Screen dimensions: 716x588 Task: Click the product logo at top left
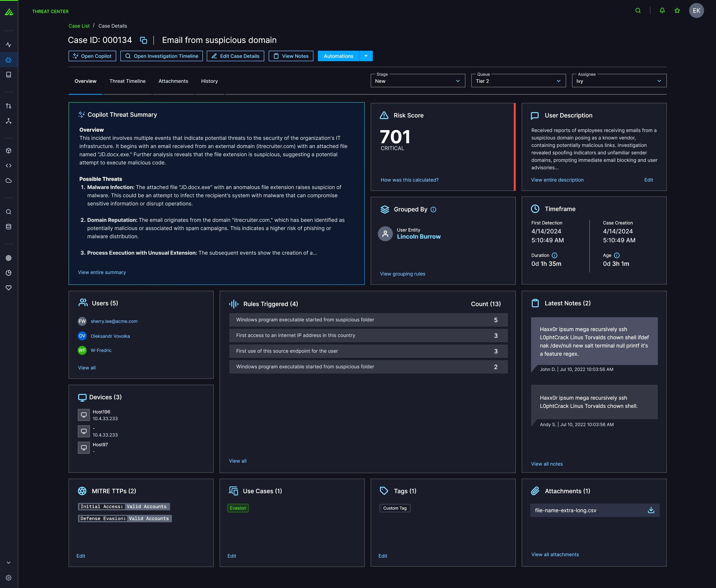pyautogui.click(x=9, y=12)
